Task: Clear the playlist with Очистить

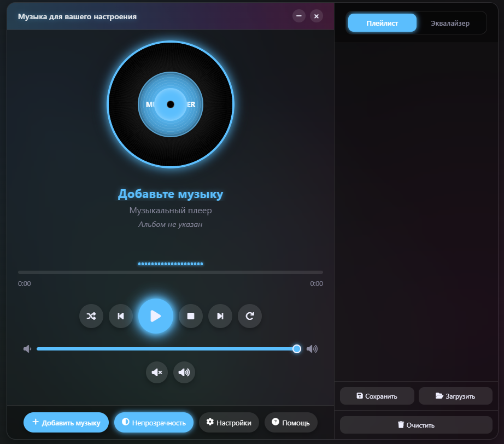Action: (x=416, y=425)
